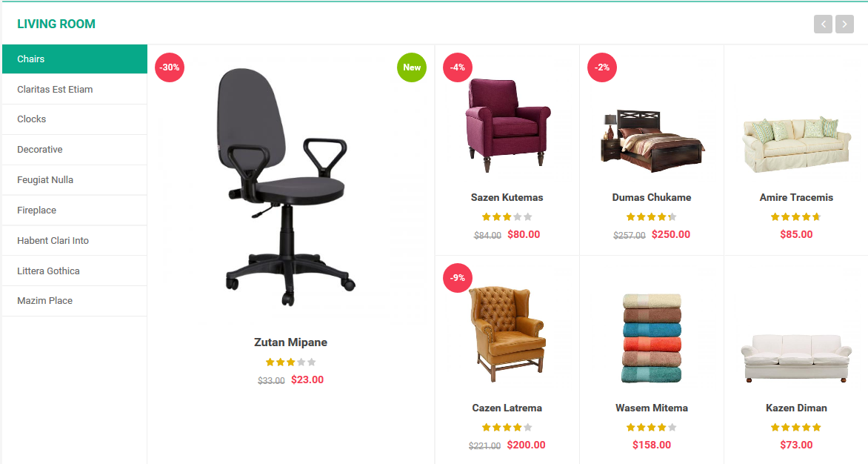Click the -4% badge on Sazen Kutemas
Screen dimensions: 868x464
[457, 67]
